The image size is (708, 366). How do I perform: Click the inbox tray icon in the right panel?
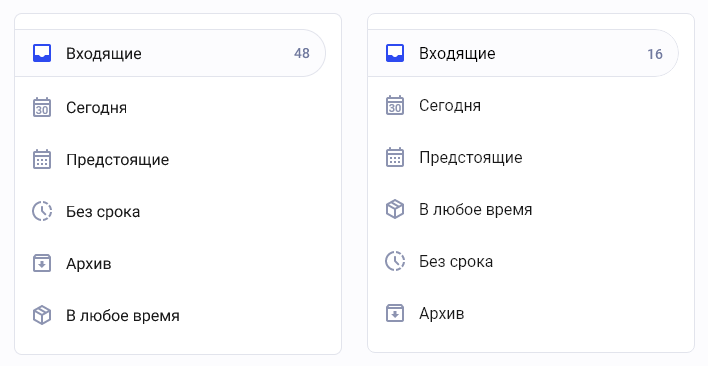pyautogui.click(x=395, y=53)
